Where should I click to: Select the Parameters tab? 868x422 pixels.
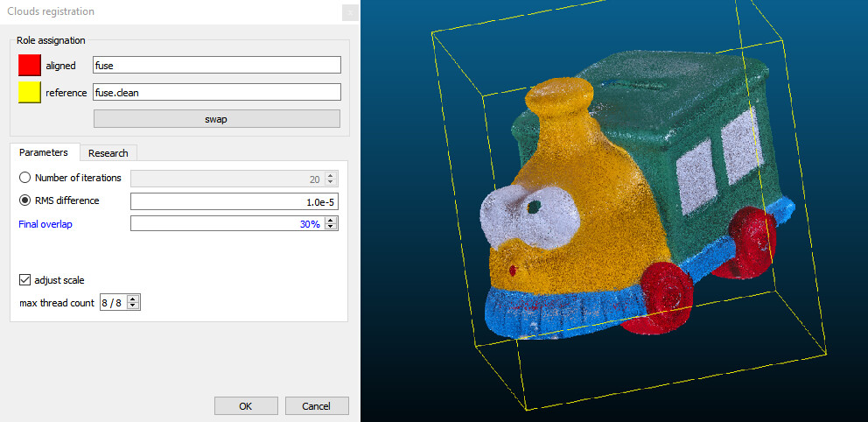[44, 152]
